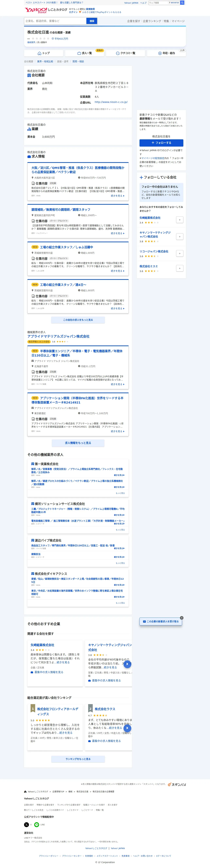Open 工場の組立作業スタッフ／週4日〜 job

(x=63, y=285)
